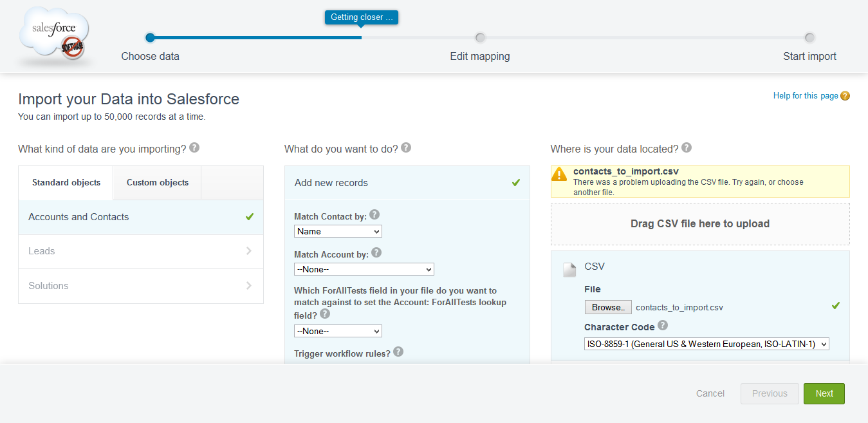
Task: Click help icon beside 'Match Account by'
Action: (x=376, y=253)
